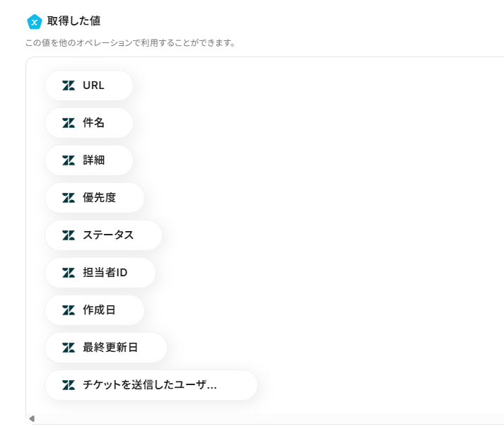Click the Zendesk icon beside ステータス
This screenshot has width=504, height=448.
[x=69, y=235]
